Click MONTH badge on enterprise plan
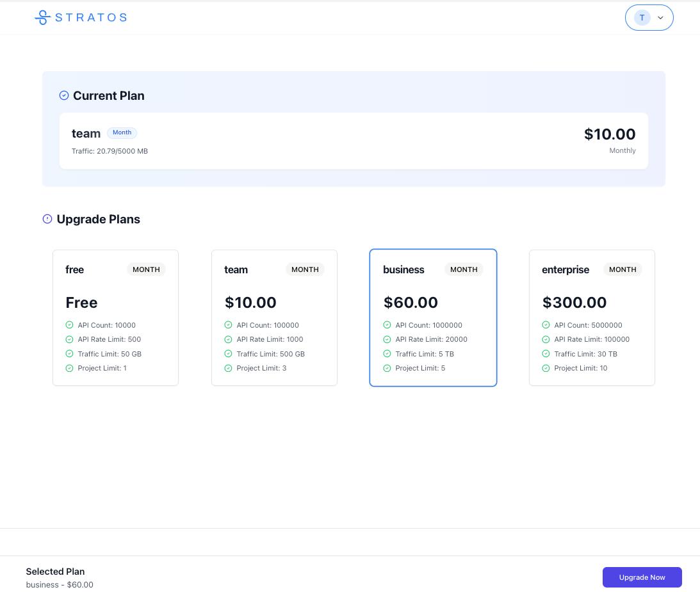The image size is (700, 592). pyautogui.click(x=623, y=269)
